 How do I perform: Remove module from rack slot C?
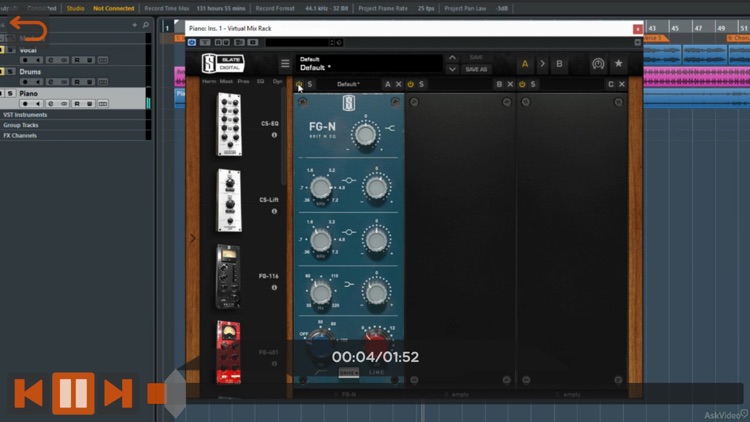tap(621, 84)
